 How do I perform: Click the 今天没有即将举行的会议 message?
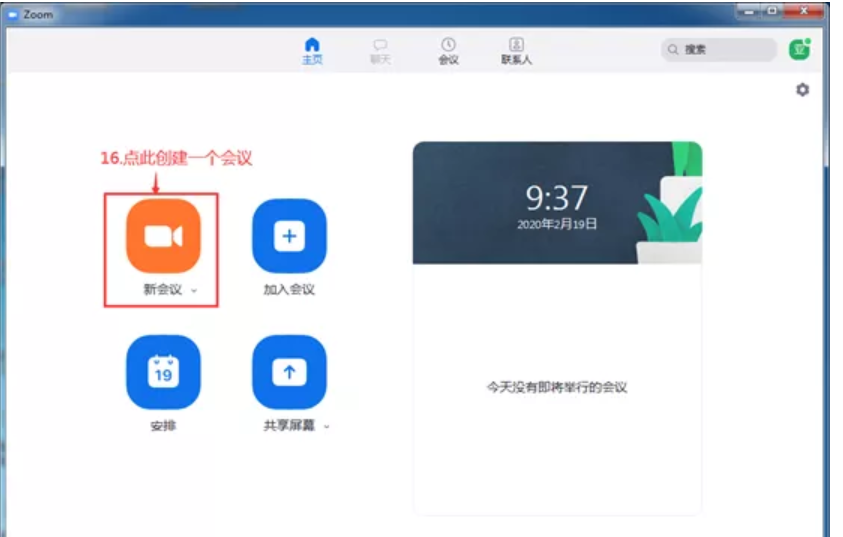point(557,387)
